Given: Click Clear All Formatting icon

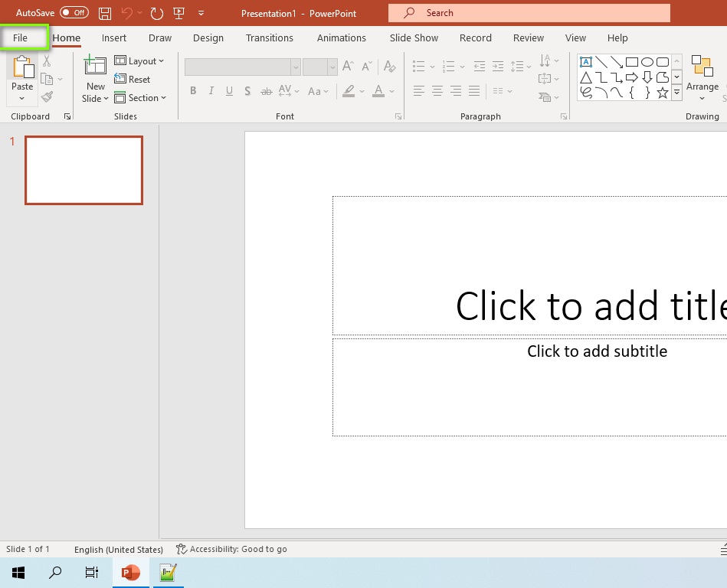Looking at the screenshot, I should click(x=389, y=67).
